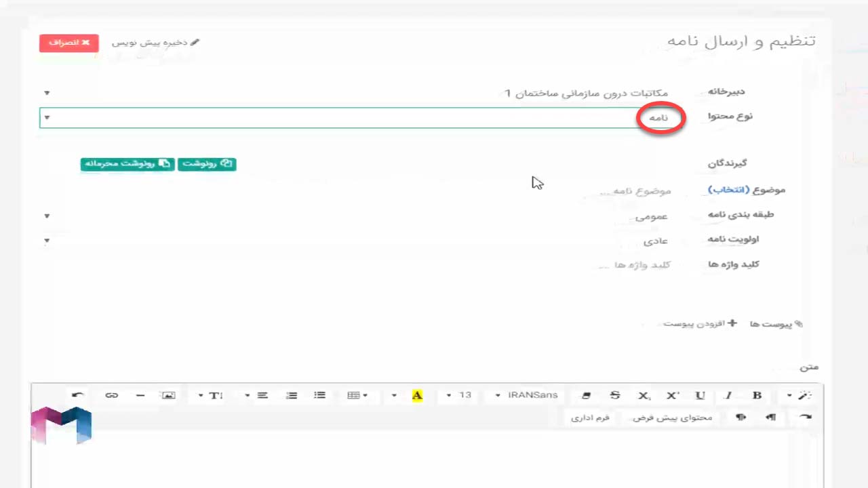868x488 pixels.
Task: Open the magic style dropdown arrow
Action: click(x=789, y=395)
